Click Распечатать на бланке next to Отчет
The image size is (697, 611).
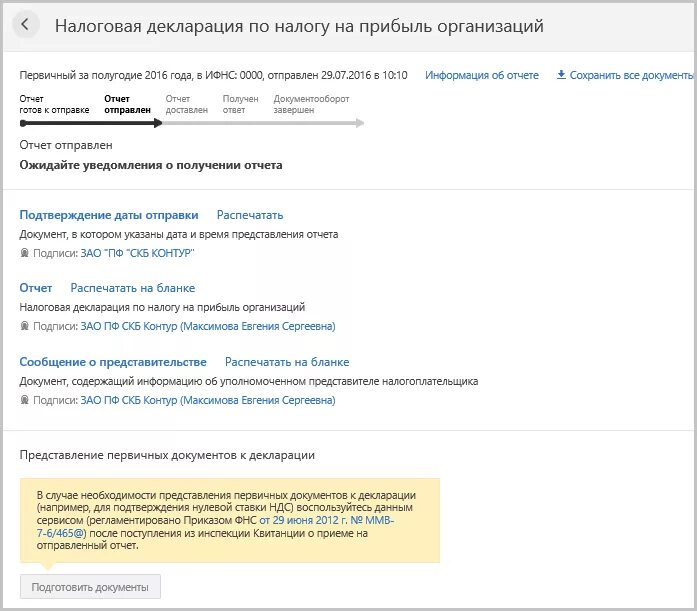pos(133,288)
